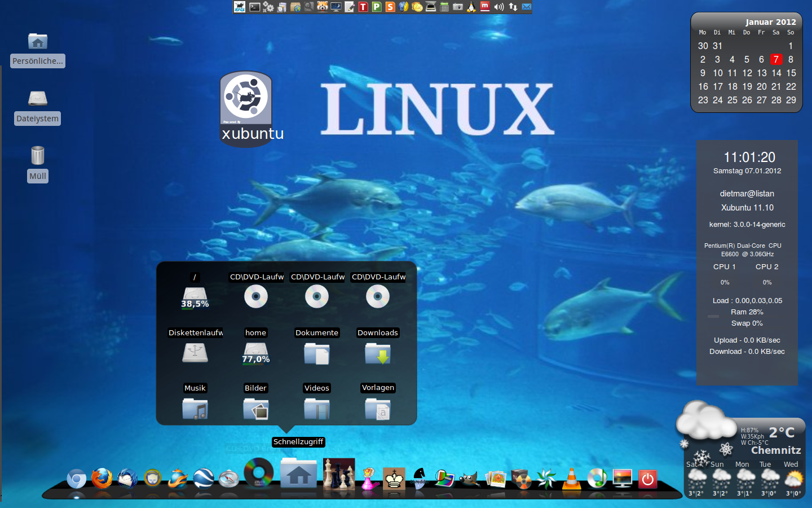This screenshot has height=508, width=812.
Task: Click the sunset monitor icon in dock
Action: click(x=623, y=478)
